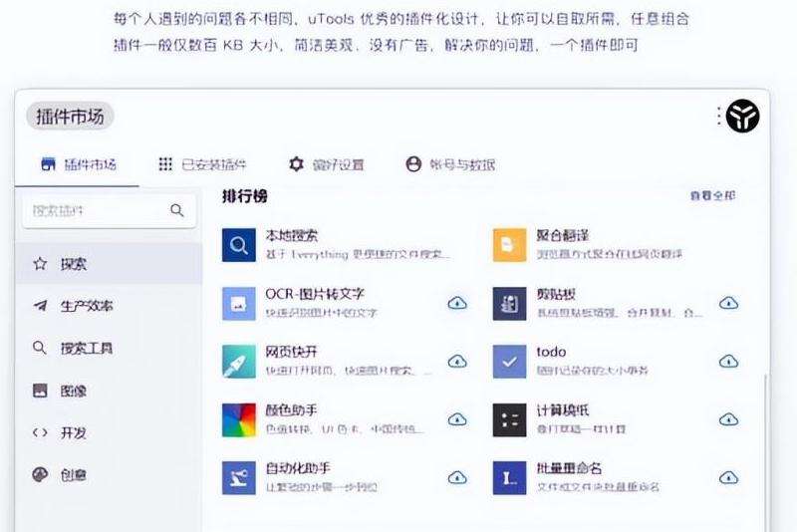Click the 颜色助手 colorful icon
Image resolution: width=797 pixels, height=532 pixels.
click(x=239, y=419)
